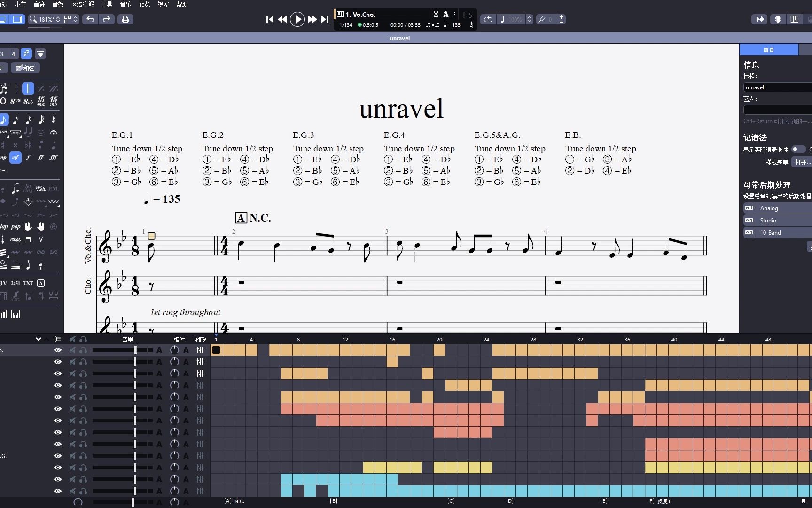Select the mezzo-forte dynamic
The width and height of the screenshot is (812, 508).
(x=16, y=158)
